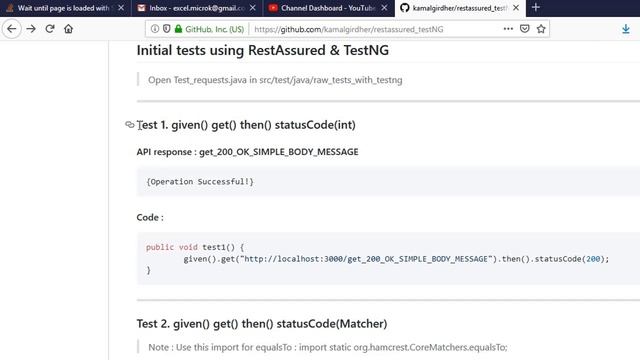Click 'public void test1() {' code line
This screenshot has height=360, width=640.
(195, 247)
